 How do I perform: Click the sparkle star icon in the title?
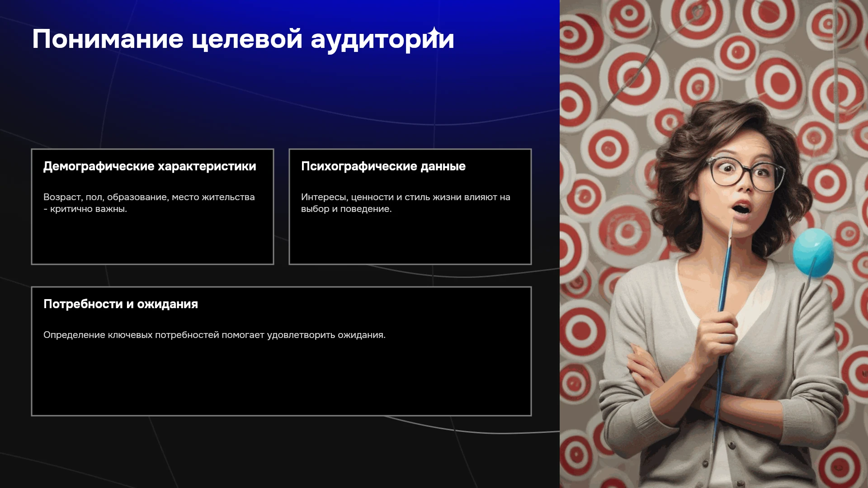[434, 33]
